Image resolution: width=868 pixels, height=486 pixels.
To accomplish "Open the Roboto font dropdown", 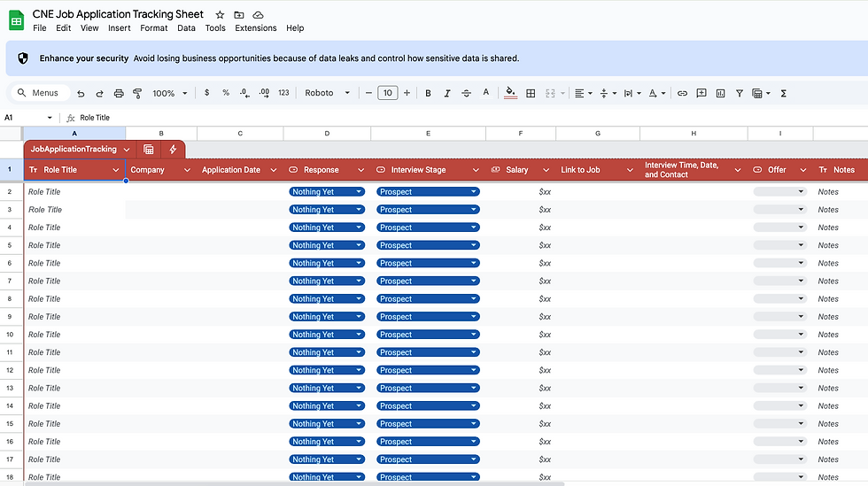I will point(328,93).
